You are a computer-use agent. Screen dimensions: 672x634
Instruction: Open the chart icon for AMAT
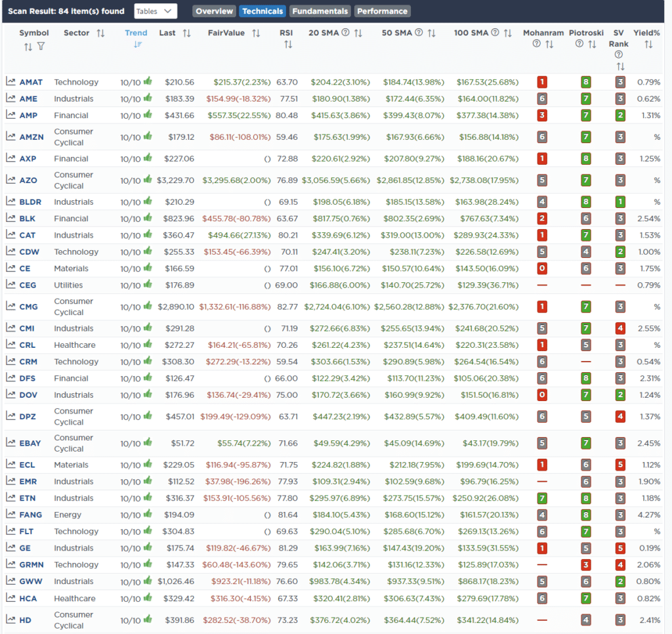point(10,81)
